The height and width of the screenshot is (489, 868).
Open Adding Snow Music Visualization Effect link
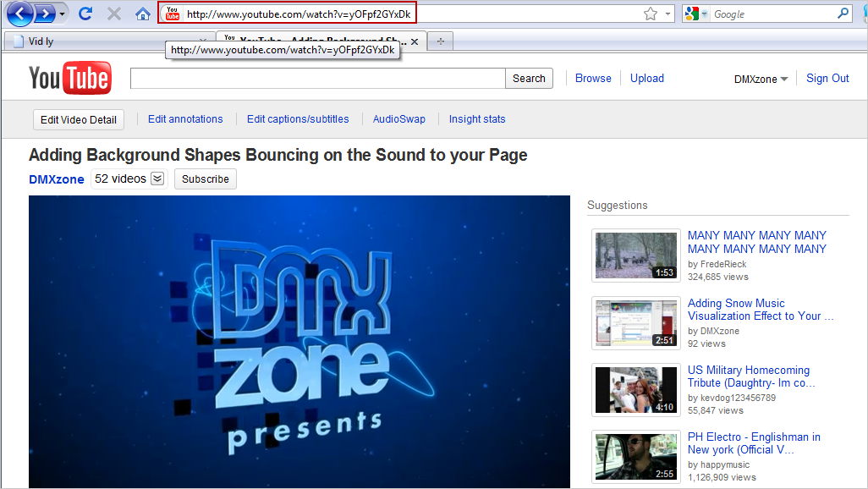click(x=761, y=310)
